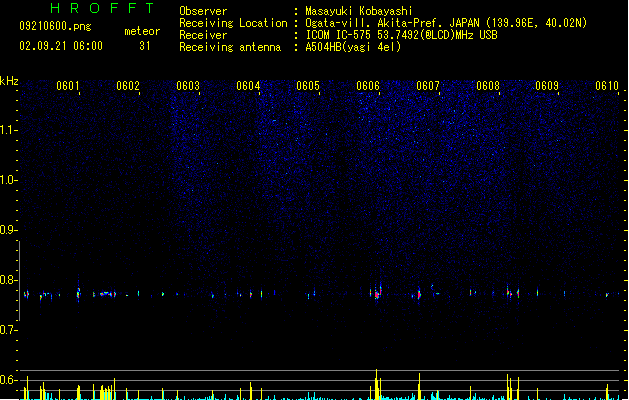Click the kHz axis unit label
629x400 pixels.
pos(9,81)
